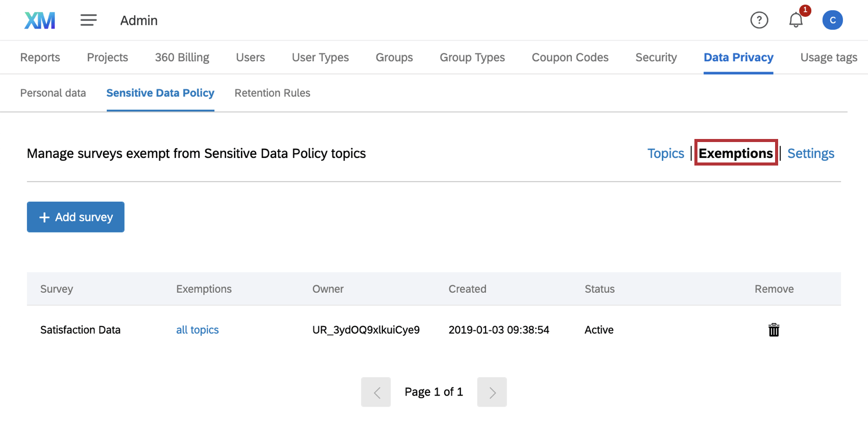The image size is (868, 421).
Task: Switch to the Personal data tab
Action: click(x=53, y=93)
